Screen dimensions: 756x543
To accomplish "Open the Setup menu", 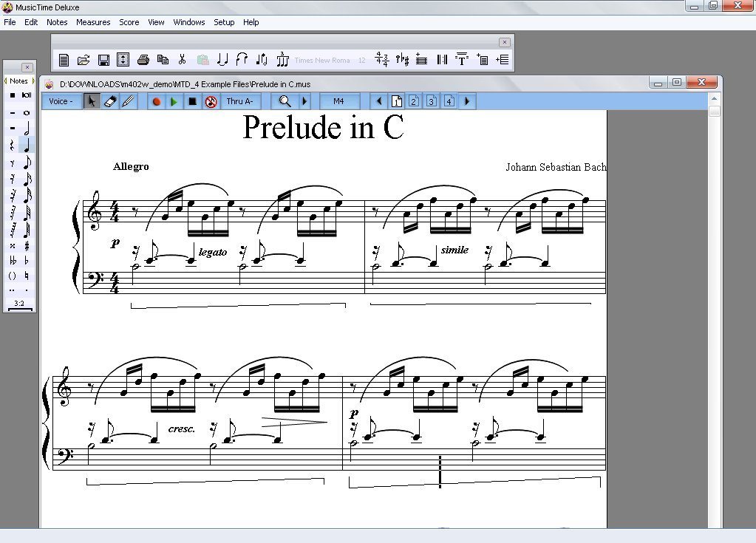I will (x=224, y=22).
